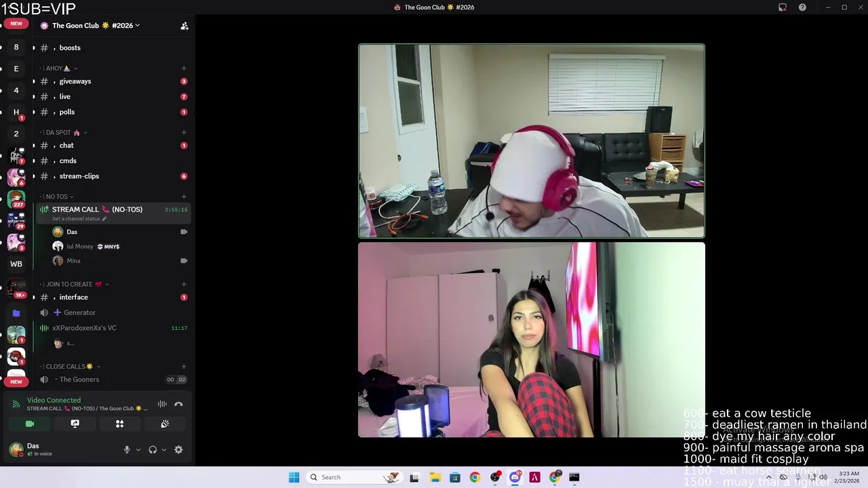Focus the bottom webcam video tile
Screen dimensions: 868x488
pyautogui.click(x=532, y=340)
